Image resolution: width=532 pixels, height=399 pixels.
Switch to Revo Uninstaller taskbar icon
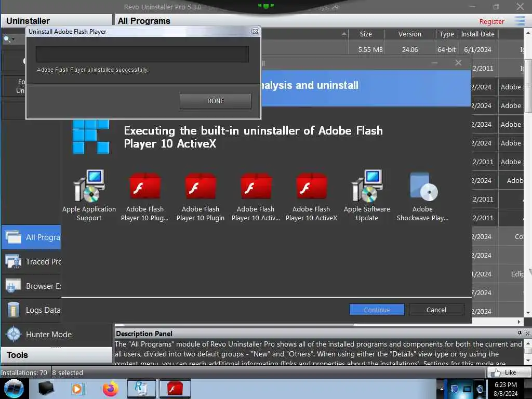click(141, 389)
